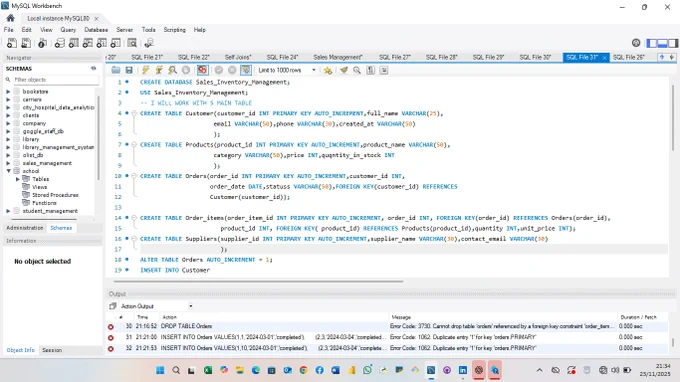Click the create new table toolbar icon
The height and width of the screenshot is (382, 680).
(74, 43)
